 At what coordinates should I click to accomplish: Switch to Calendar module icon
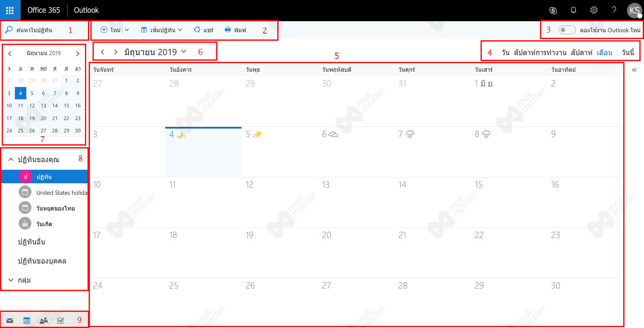[27, 321]
